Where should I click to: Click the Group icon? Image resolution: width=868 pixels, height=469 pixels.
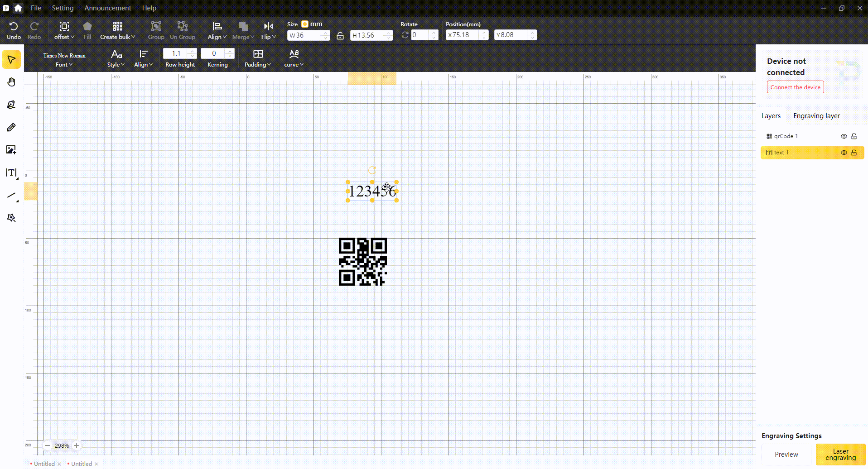[156, 26]
